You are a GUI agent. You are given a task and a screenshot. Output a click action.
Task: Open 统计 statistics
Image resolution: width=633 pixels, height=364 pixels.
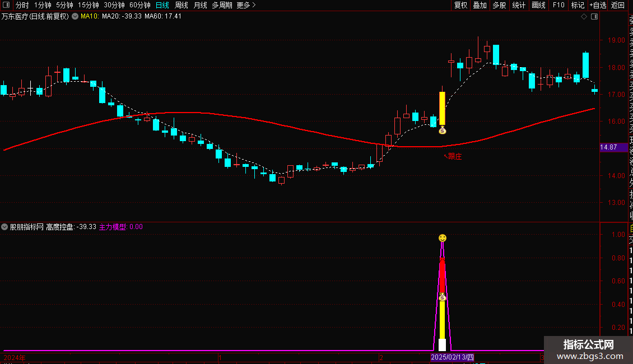point(519,5)
